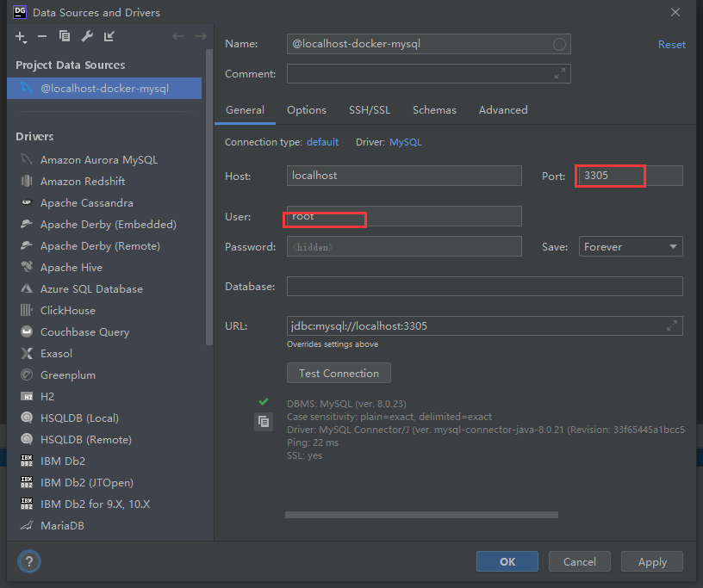Close the Data Sources and Drivers dialog
The height and width of the screenshot is (588, 703).
pyautogui.click(x=675, y=12)
